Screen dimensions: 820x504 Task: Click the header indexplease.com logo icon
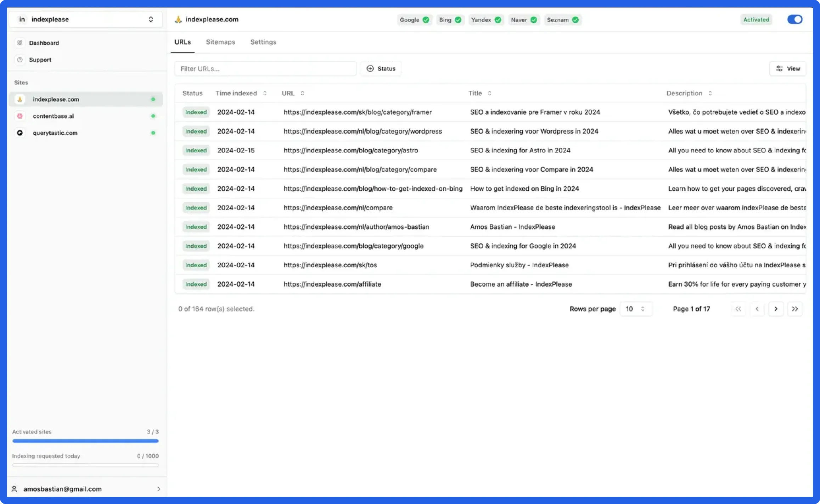(x=178, y=19)
